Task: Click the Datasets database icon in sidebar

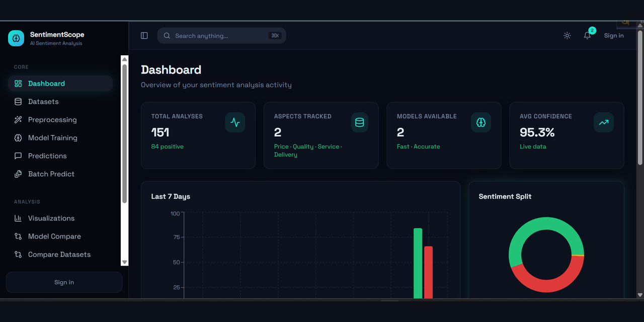Action: [18, 102]
